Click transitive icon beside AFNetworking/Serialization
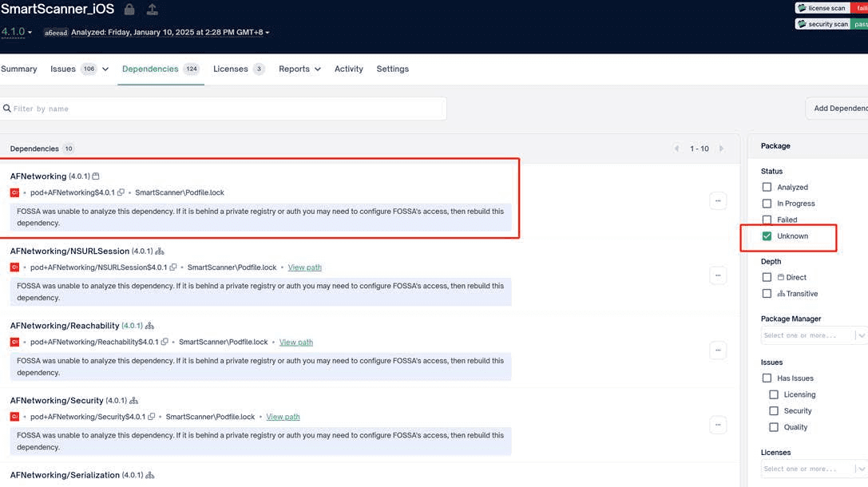868x487 pixels. tap(149, 475)
